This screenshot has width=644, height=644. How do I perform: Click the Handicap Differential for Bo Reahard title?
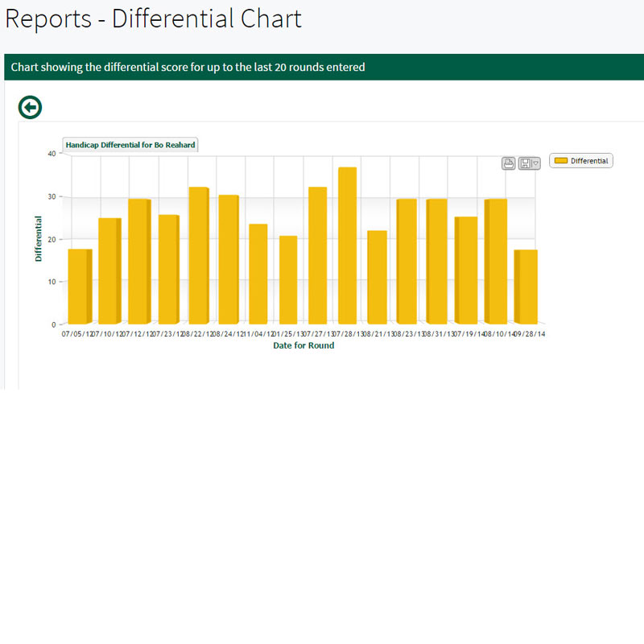(130, 145)
